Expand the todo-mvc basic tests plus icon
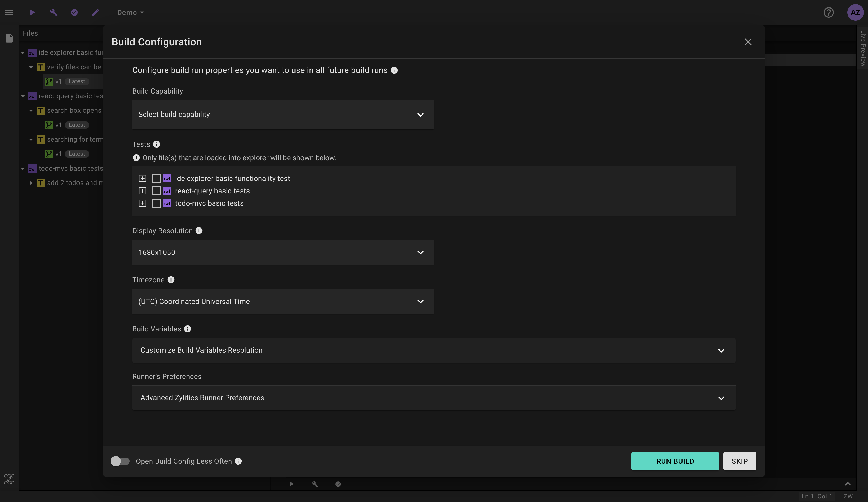The image size is (868, 502). coord(142,203)
